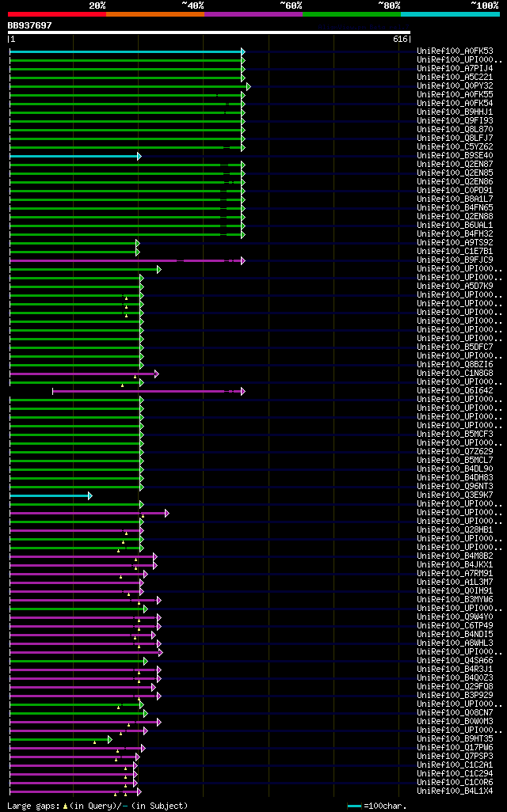Viewport: 507px width, 812px height.
Task: Open the UniRef100_A5C221 hit label
Action: coord(456,78)
